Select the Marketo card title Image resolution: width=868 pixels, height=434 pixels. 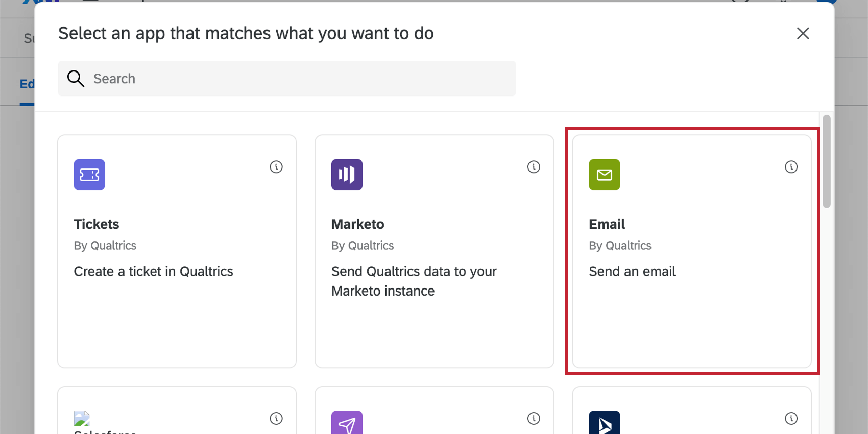click(357, 224)
